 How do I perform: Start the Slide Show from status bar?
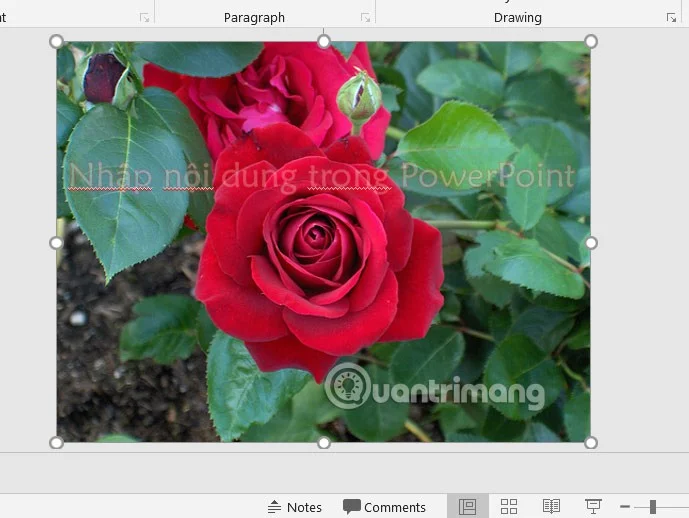593,507
